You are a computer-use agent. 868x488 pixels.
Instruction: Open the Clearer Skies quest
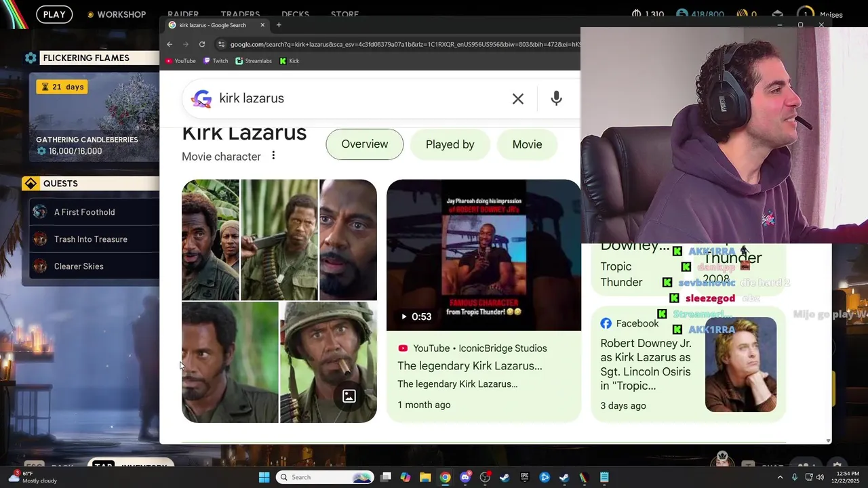(x=94, y=266)
